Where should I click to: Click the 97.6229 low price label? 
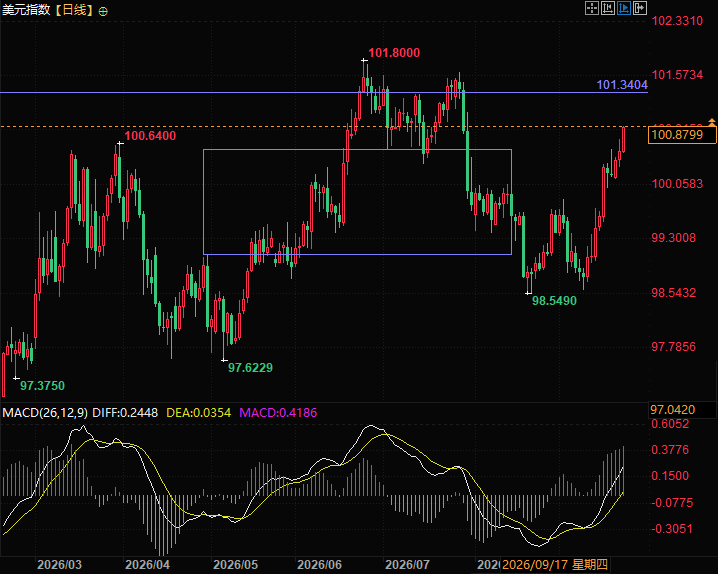point(250,368)
